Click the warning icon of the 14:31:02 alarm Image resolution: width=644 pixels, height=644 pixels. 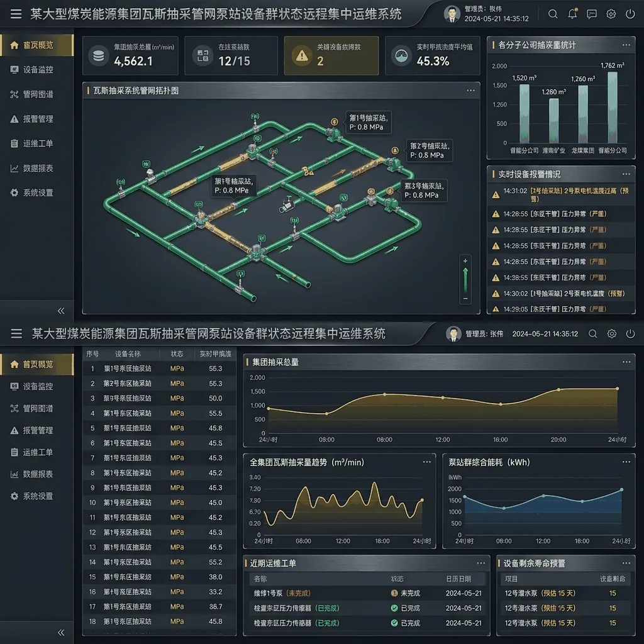(x=496, y=195)
